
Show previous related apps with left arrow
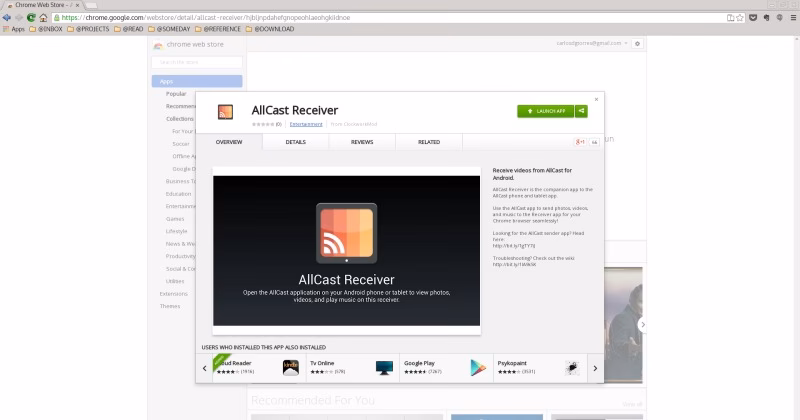pos(205,368)
